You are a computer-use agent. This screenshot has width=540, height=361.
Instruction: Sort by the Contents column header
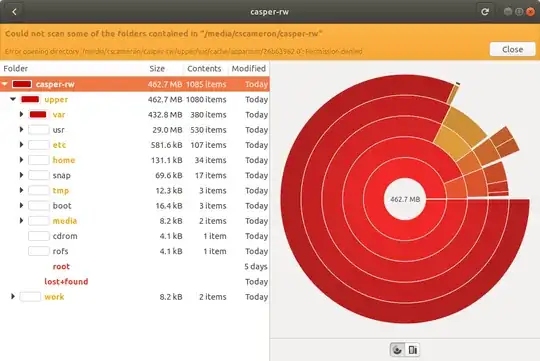click(x=204, y=69)
